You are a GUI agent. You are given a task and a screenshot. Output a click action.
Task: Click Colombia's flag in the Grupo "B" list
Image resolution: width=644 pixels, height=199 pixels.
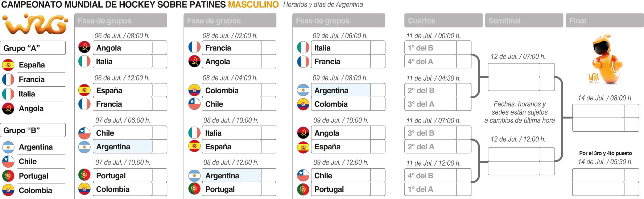8,190
